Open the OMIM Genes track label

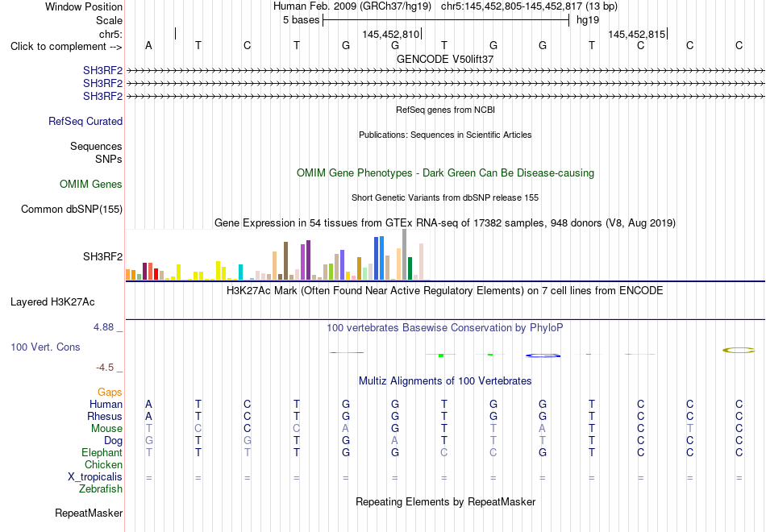click(x=91, y=184)
